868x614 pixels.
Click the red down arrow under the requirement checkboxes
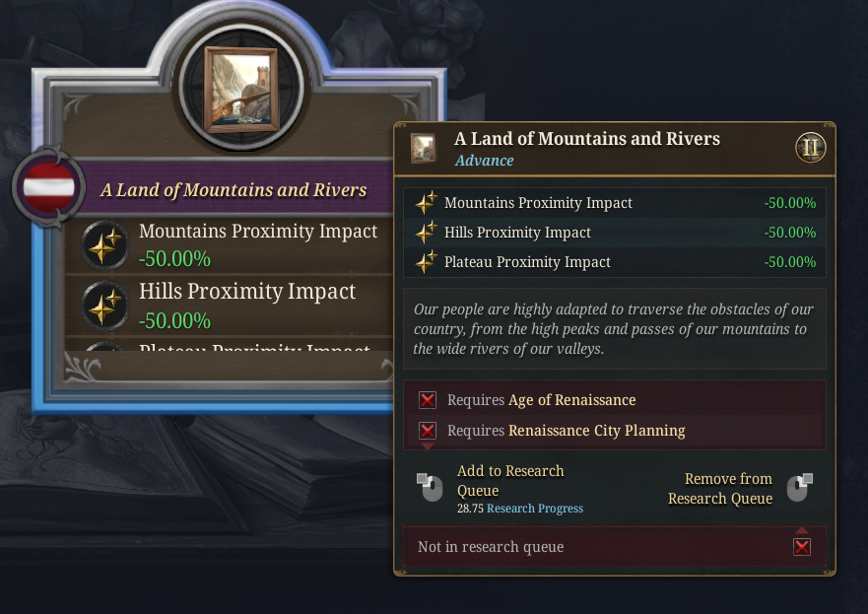click(x=428, y=446)
